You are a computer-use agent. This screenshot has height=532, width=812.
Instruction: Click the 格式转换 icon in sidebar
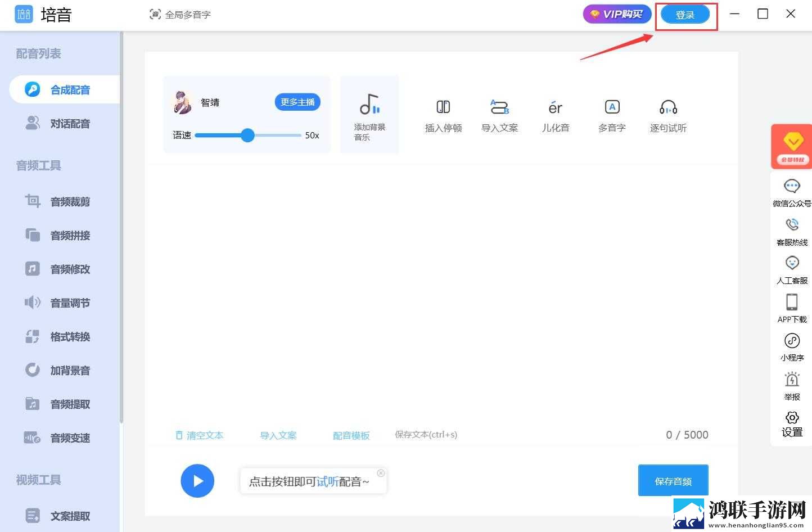coord(33,336)
